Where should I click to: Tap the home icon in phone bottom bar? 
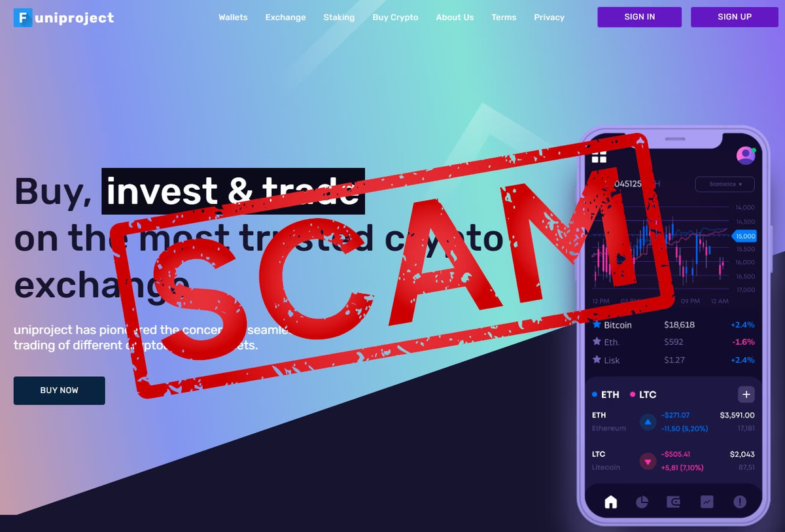point(610,502)
